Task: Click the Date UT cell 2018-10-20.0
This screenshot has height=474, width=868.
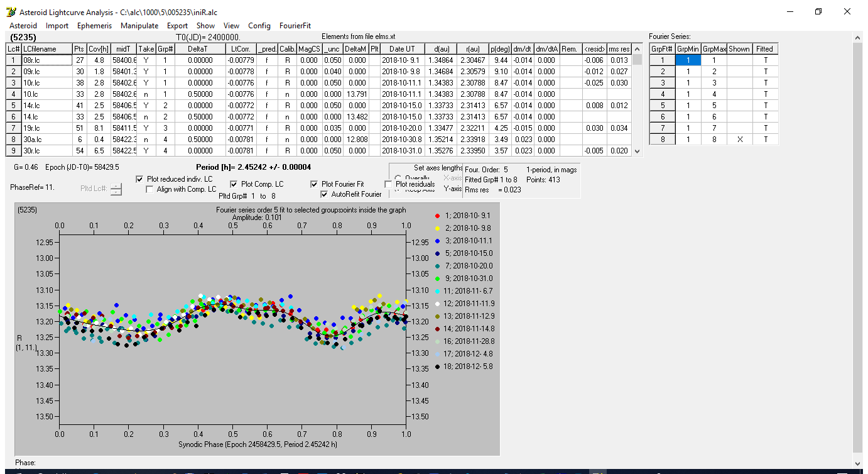Action: coord(401,128)
